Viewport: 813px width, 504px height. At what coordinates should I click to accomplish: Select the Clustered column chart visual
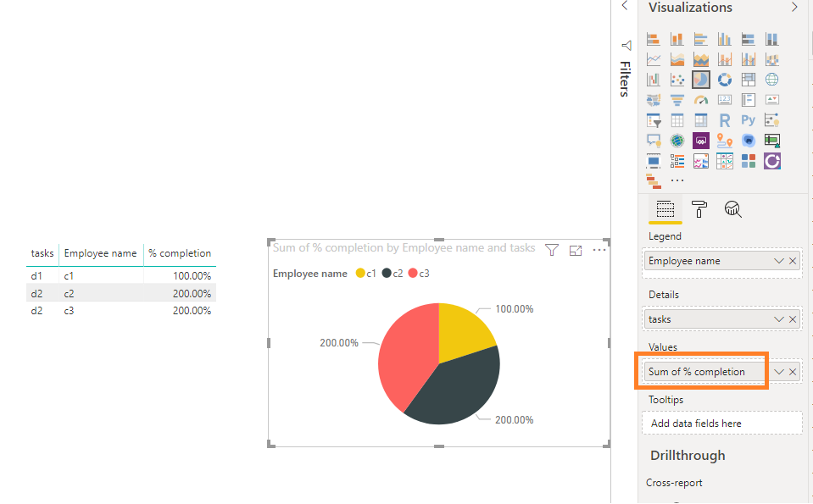[x=724, y=39]
